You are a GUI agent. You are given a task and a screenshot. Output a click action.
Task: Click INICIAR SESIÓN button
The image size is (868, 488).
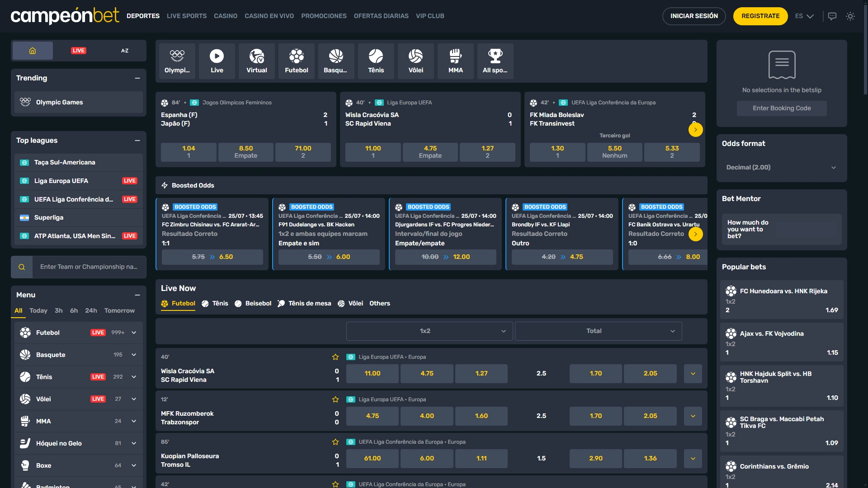[694, 16]
